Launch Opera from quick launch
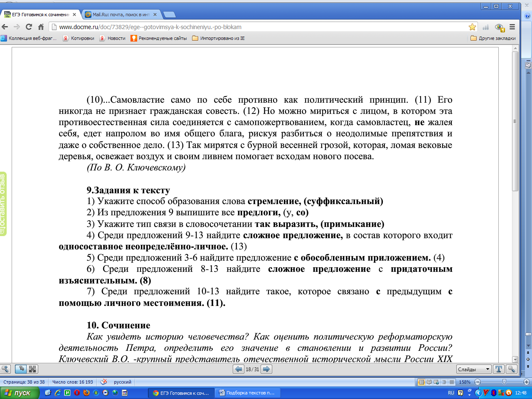532x399 pixels. [x=77, y=392]
